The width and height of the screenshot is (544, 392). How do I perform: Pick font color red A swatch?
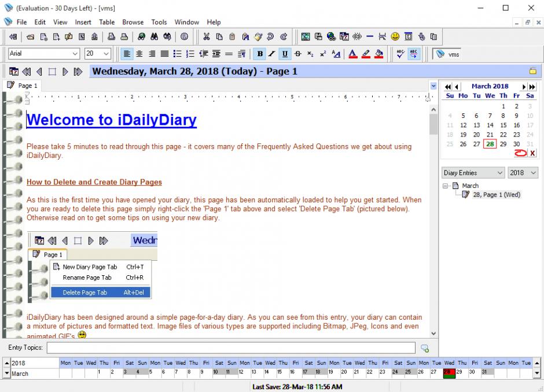coord(353,54)
